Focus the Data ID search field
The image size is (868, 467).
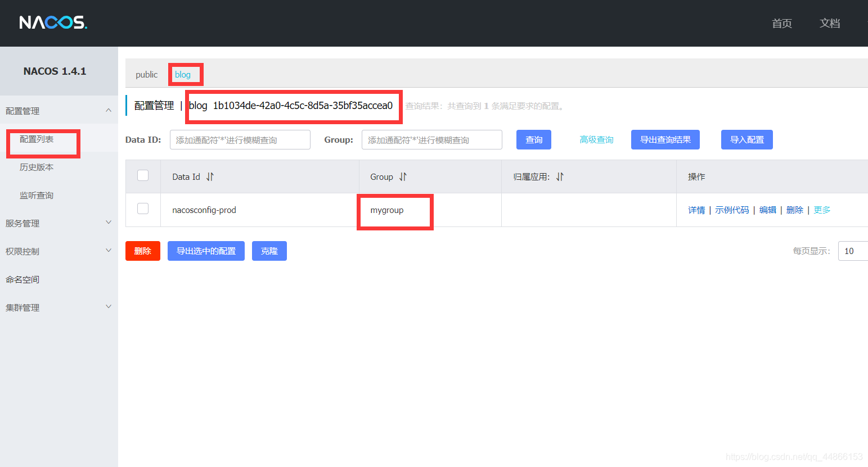click(240, 140)
